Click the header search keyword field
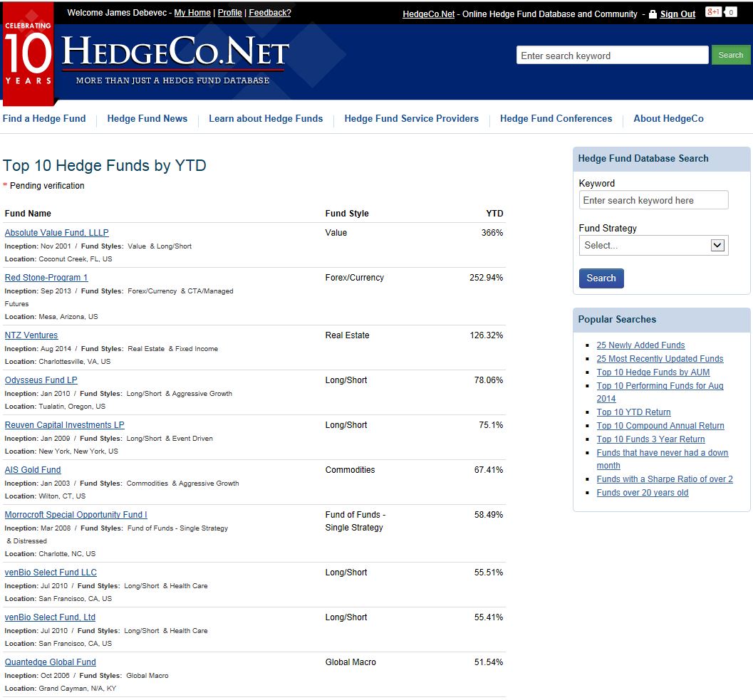Viewport: 753px width, 700px height. [612, 56]
